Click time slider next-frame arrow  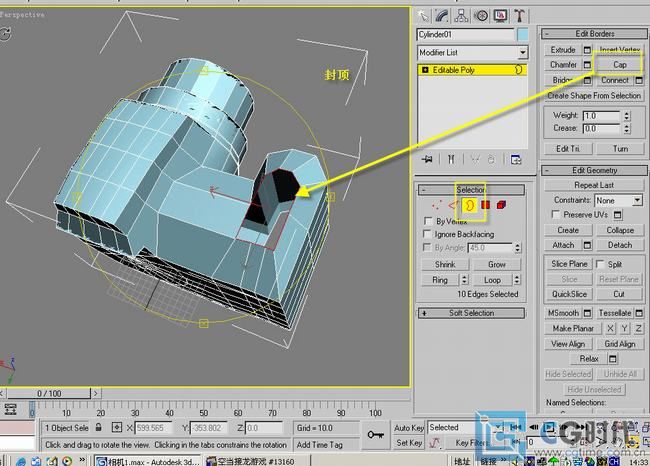pyautogui.click(x=95, y=393)
